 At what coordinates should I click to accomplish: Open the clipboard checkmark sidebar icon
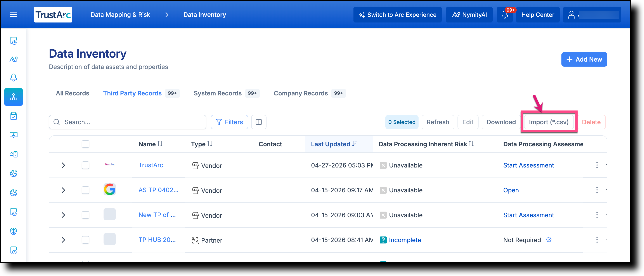(x=14, y=116)
